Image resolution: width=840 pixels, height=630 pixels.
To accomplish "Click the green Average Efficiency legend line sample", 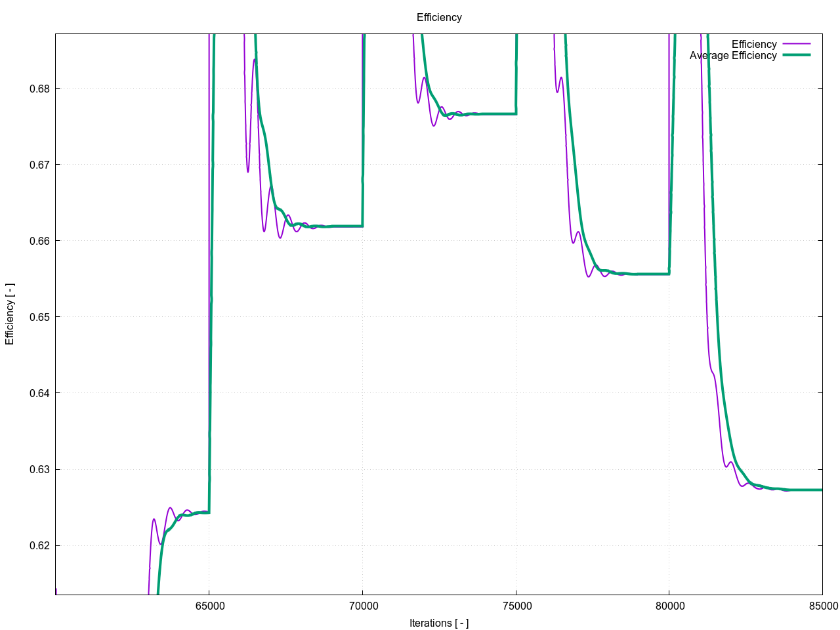I will click(x=796, y=55).
